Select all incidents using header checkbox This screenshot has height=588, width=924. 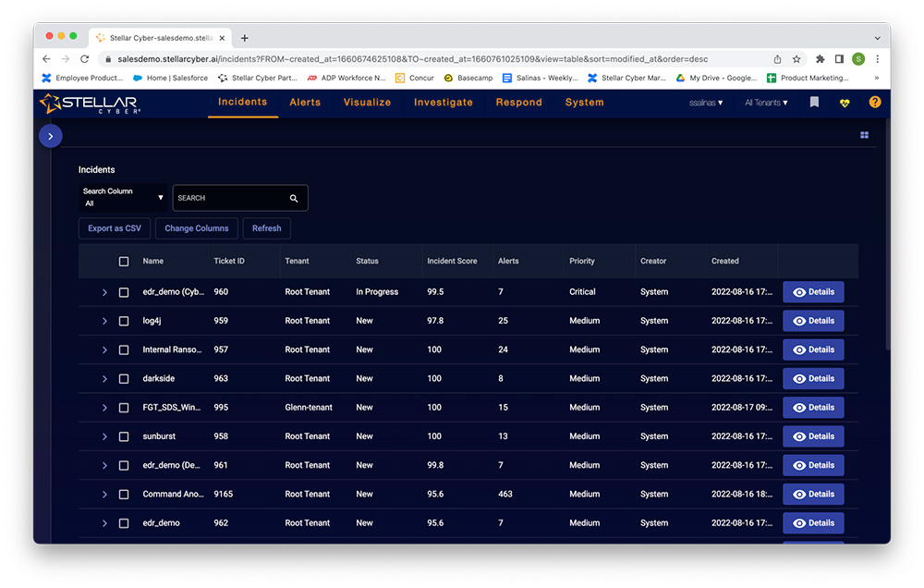click(124, 262)
